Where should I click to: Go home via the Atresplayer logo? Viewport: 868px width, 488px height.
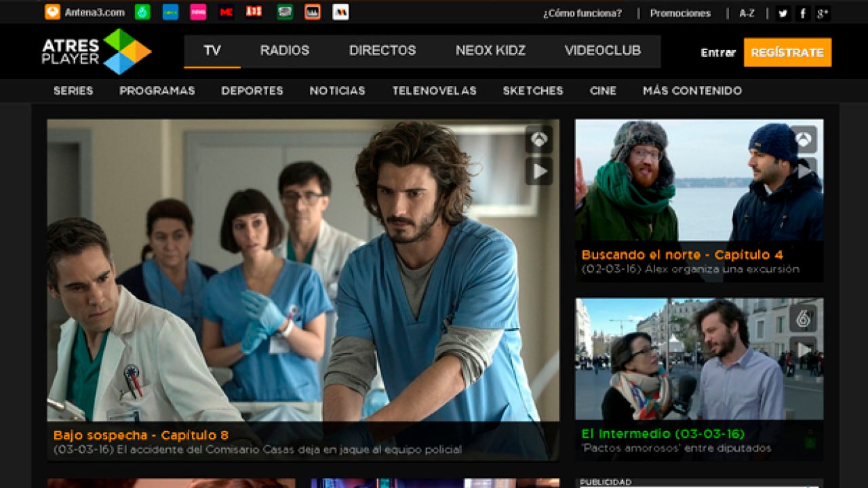pyautogui.click(x=96, y=52)
